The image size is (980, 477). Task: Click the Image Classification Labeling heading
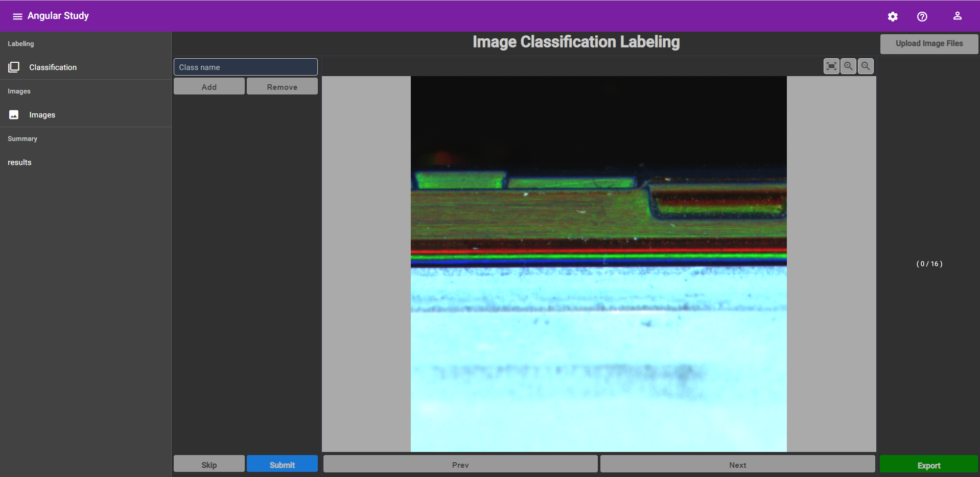coord(576,42)
